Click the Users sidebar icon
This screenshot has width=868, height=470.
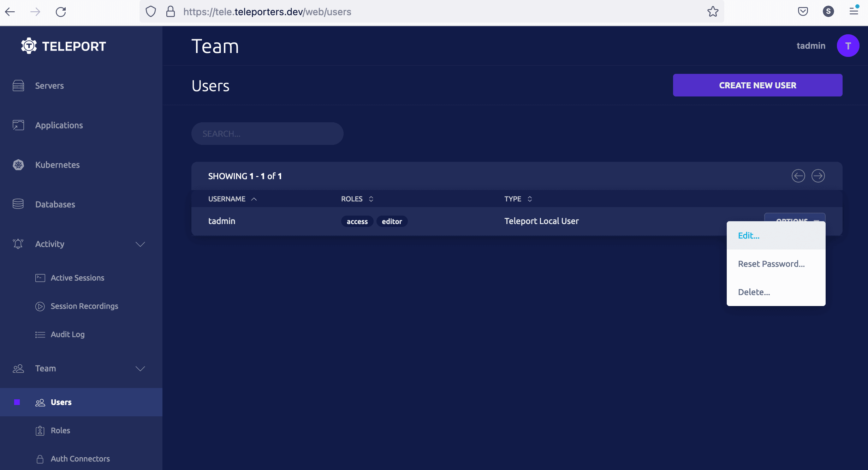point(39,402)
